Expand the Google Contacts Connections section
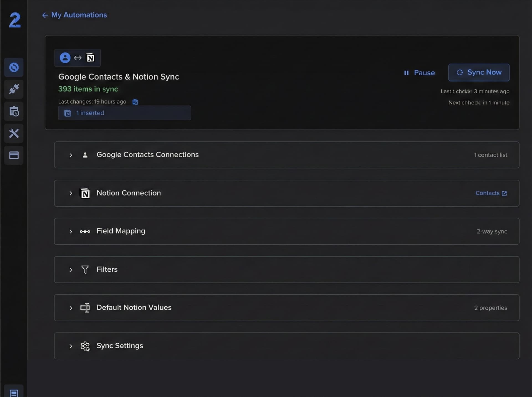 (71, 155)
